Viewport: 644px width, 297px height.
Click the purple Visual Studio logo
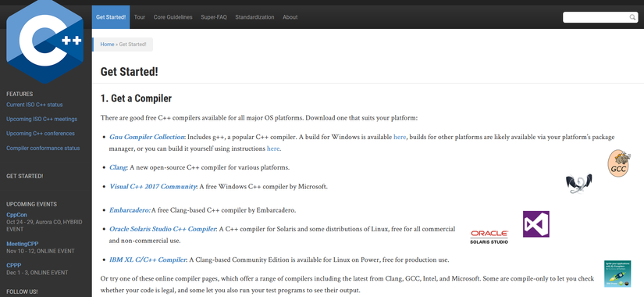[536, 224]
